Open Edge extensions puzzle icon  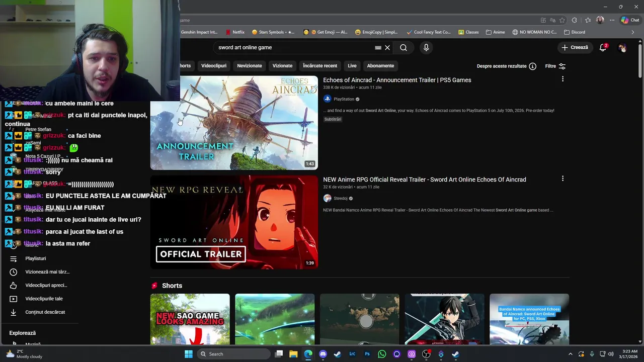[574, 20]
